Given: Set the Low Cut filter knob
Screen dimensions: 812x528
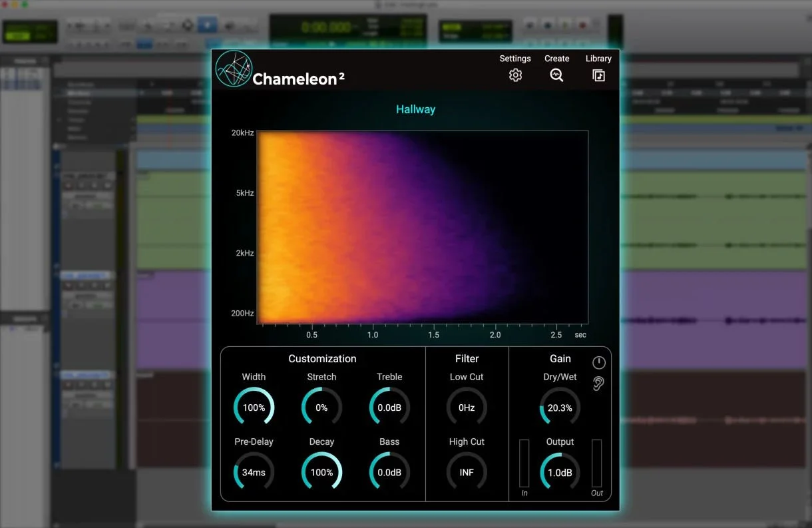Looking at the screenshot, I should coord(467,407).
